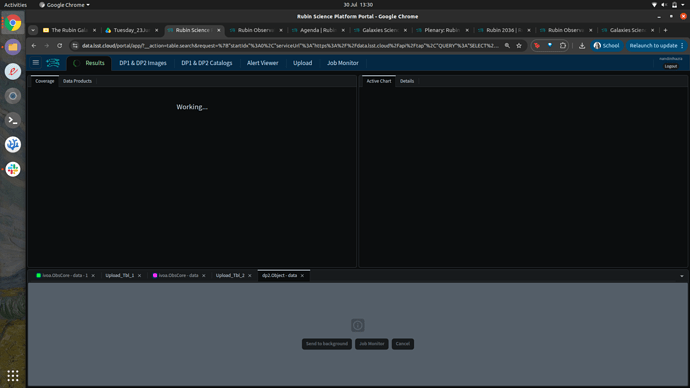
Task: Open the Google Chrome app menu in the top bar
Action: (x=65, y=5)
